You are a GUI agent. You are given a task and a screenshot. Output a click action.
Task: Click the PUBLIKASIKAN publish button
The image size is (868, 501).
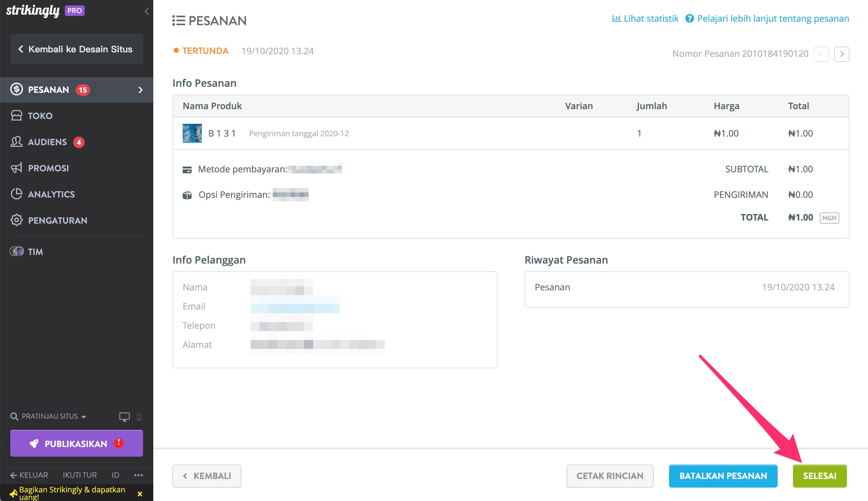[x=76, y=444]
